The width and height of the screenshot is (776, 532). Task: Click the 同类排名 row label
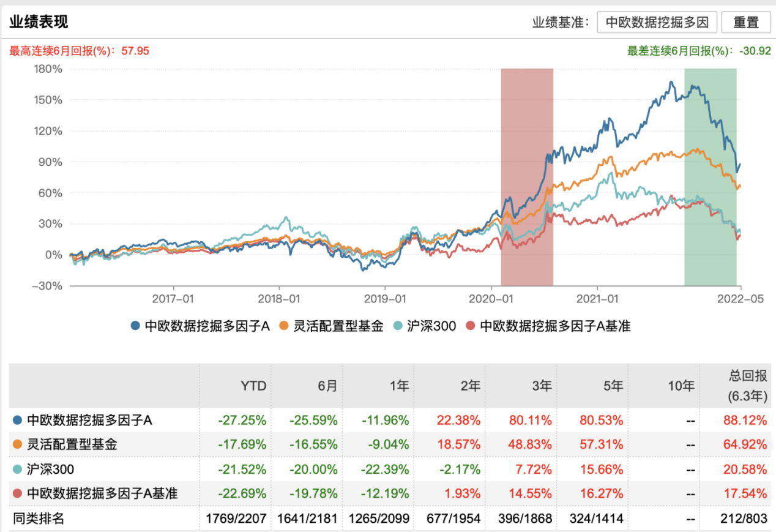[x=39, y=519]
